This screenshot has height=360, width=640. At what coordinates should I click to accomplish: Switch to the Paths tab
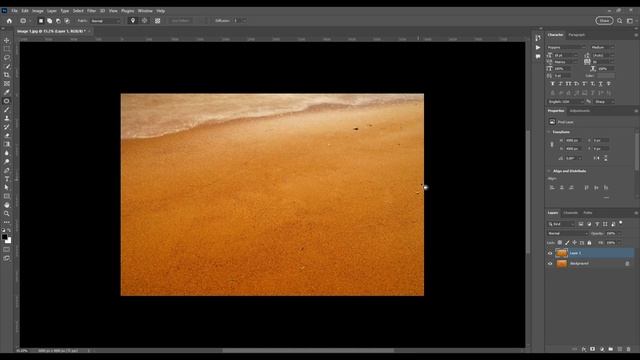[x=588, y=213]
